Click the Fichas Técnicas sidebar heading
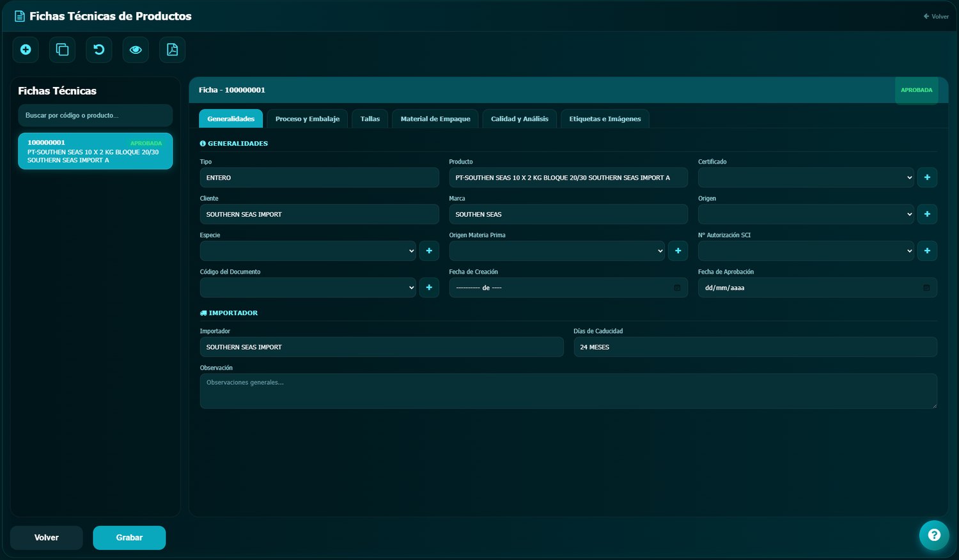The image size is (959, 560). (x=57, y=91)
